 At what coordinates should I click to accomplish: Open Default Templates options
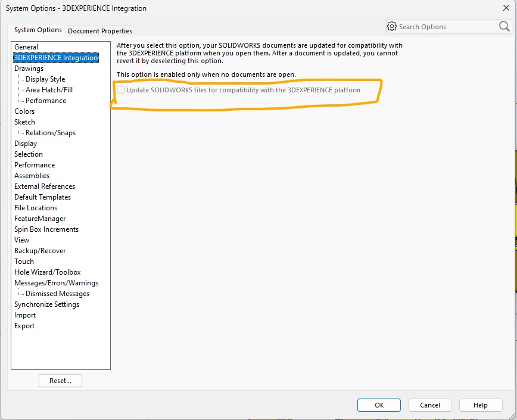coord(42,197)
